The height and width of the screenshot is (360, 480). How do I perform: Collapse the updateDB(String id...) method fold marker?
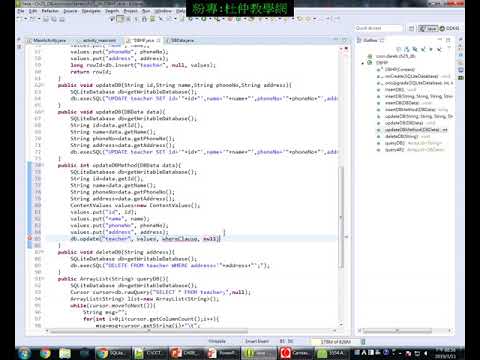(x=43, y=85)
